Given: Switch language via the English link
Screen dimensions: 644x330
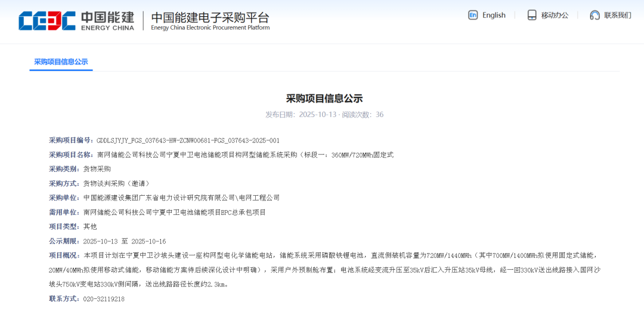Looking at the screenshot, I should pyautogui.click(x=494, y=15).
